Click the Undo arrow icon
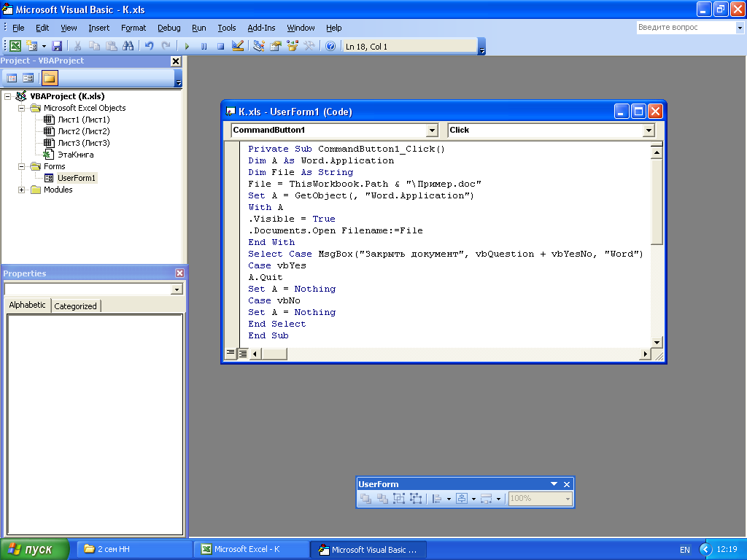The width and height of the screenshot is (747, 560). [149, 46]
